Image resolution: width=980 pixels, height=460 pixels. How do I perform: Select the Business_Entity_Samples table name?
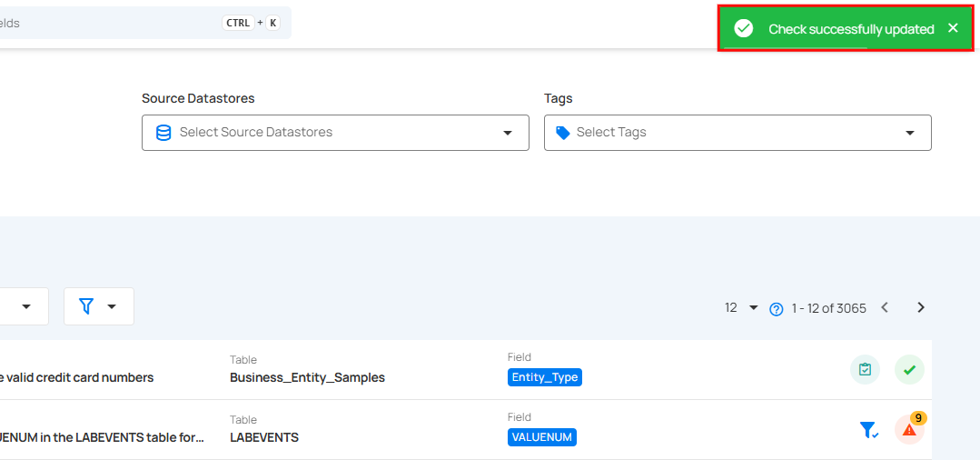[x=308, y=377]
